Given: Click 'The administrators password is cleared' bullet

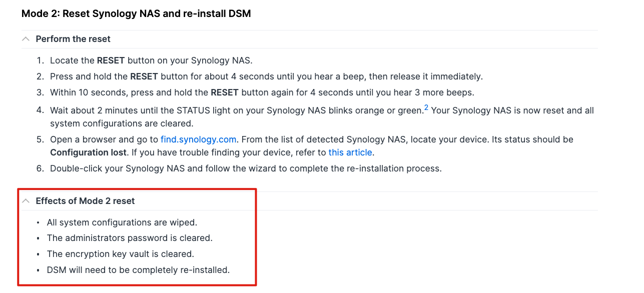Looking at the screenshot, I should (x=130, y=238).
